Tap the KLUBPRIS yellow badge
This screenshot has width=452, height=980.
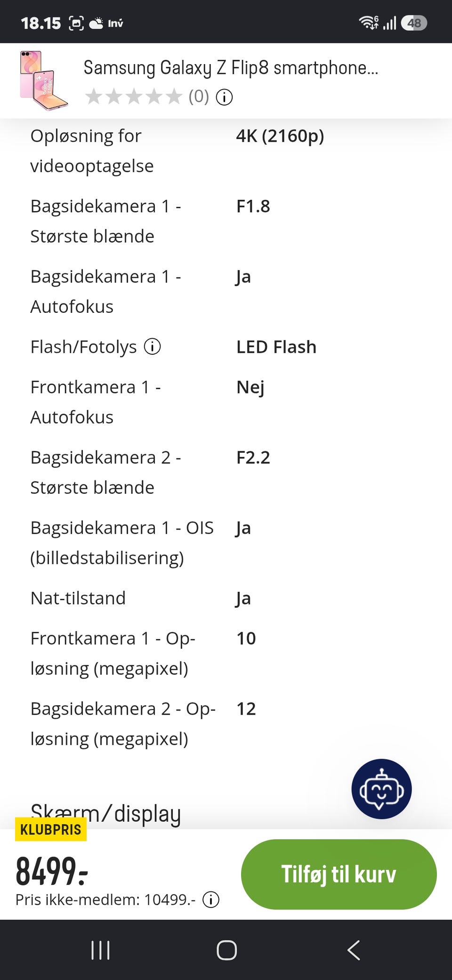tap(51, 829)
